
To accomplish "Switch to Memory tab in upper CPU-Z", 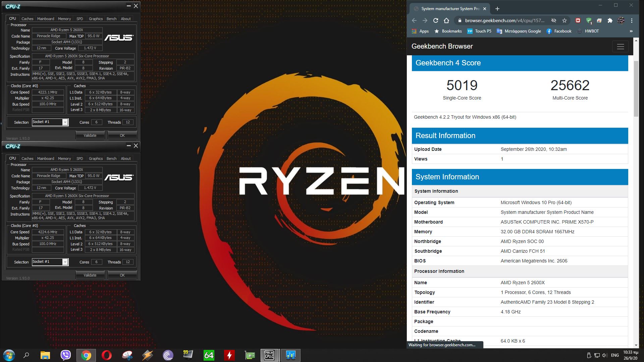I will pyautogui.click(x=64, y=19).
